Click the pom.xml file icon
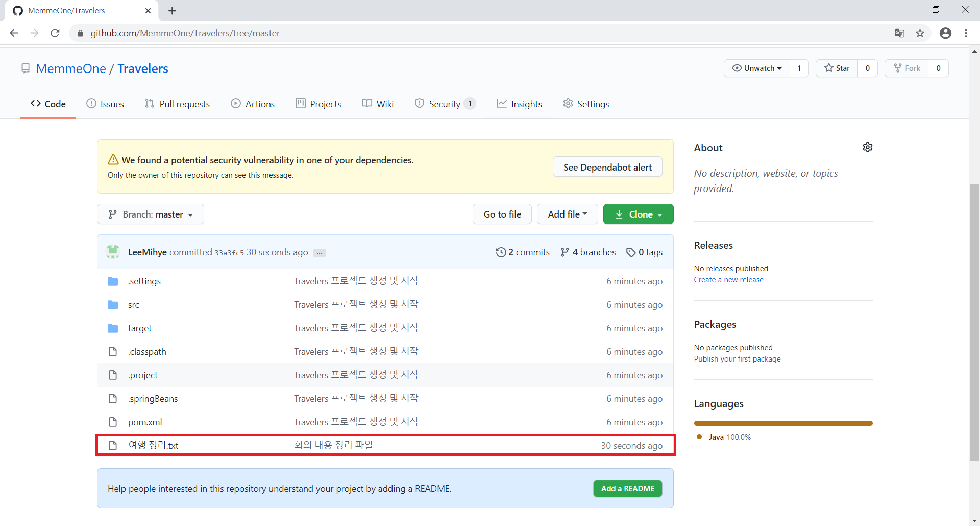Viewport: 980px width, 526px height. tap(113, 422)
